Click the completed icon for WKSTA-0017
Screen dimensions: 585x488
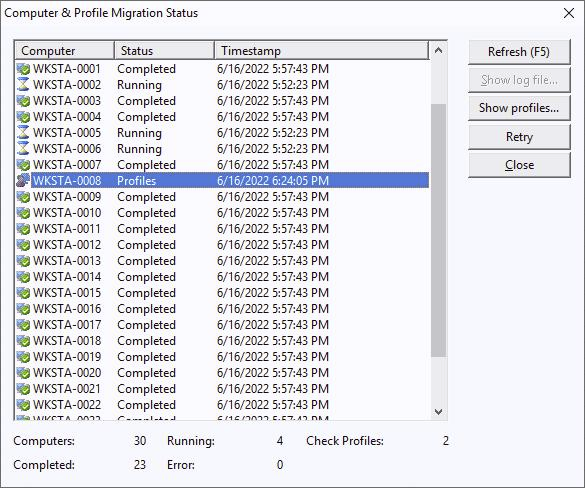[x=23, y=325]
